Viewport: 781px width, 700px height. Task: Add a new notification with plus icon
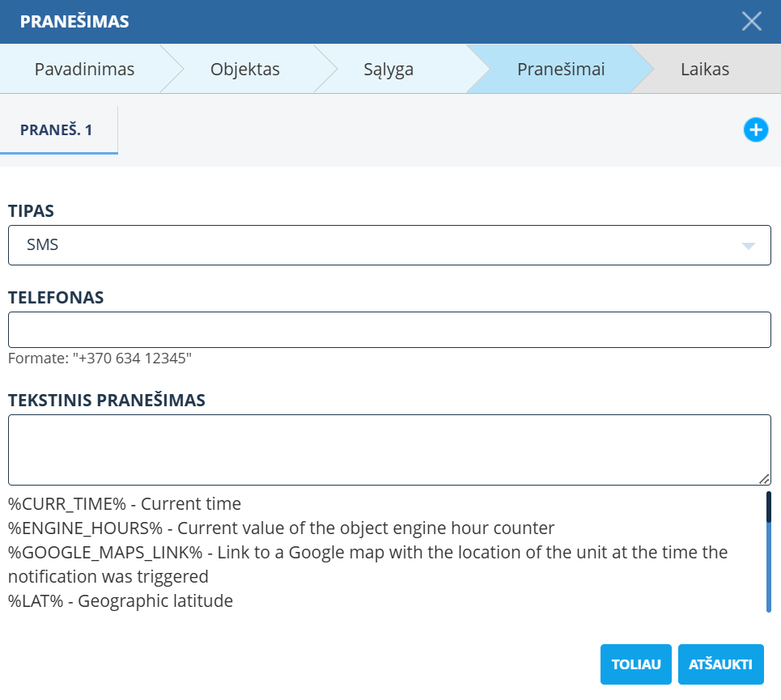click(x=755, y=129)
